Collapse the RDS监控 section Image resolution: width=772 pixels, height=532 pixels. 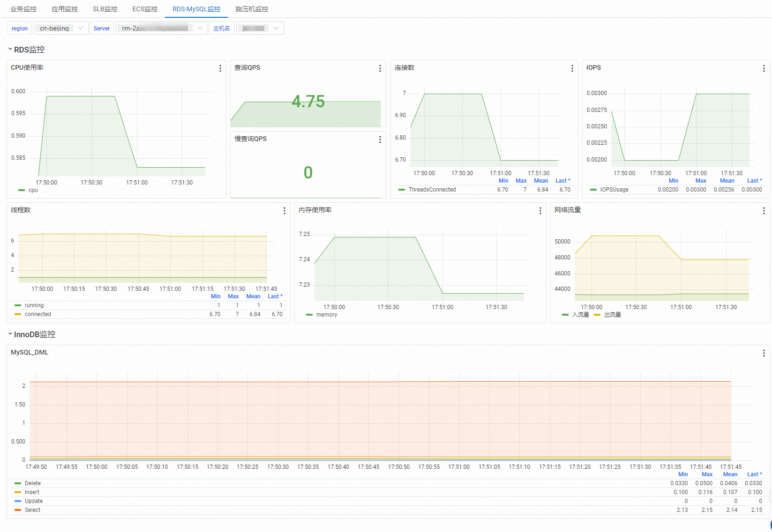click(27, 50)
